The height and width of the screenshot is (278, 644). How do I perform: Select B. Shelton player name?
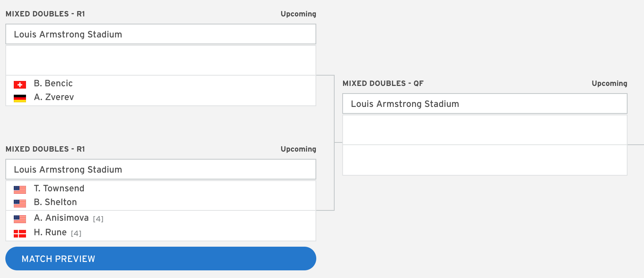tap(55, 202)
